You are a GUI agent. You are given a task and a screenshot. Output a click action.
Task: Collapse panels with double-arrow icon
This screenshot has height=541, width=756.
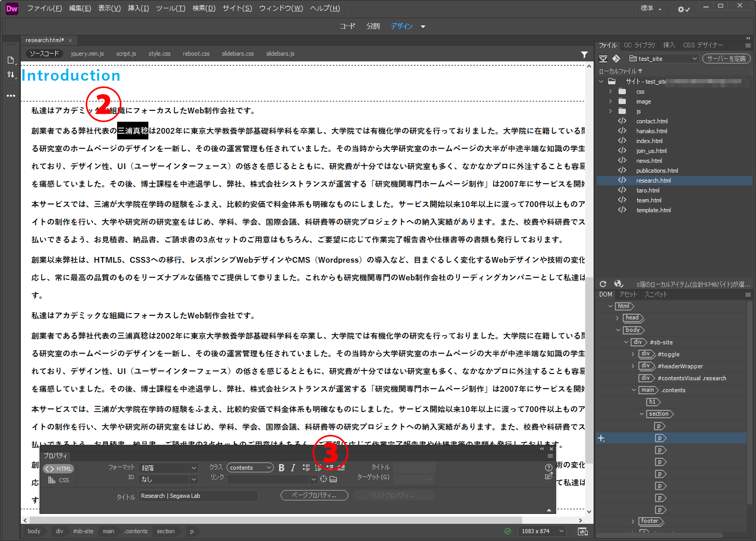tap(748, 38)
